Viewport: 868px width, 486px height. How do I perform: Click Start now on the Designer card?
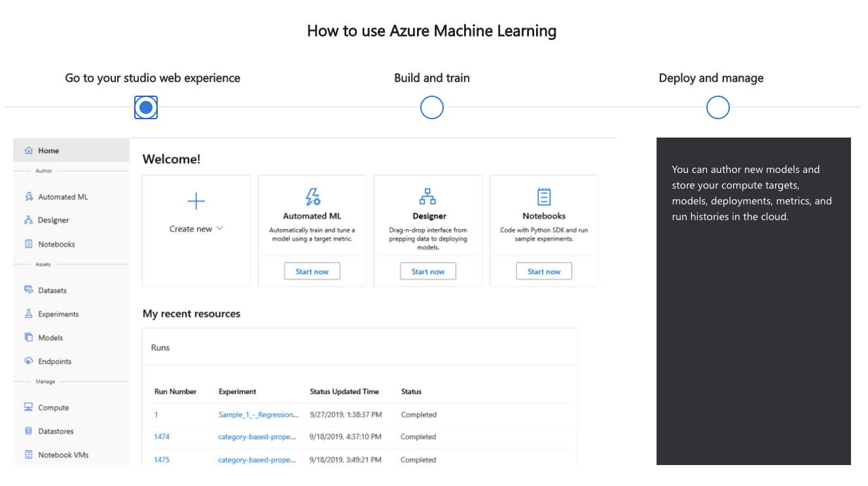point(428,271)
